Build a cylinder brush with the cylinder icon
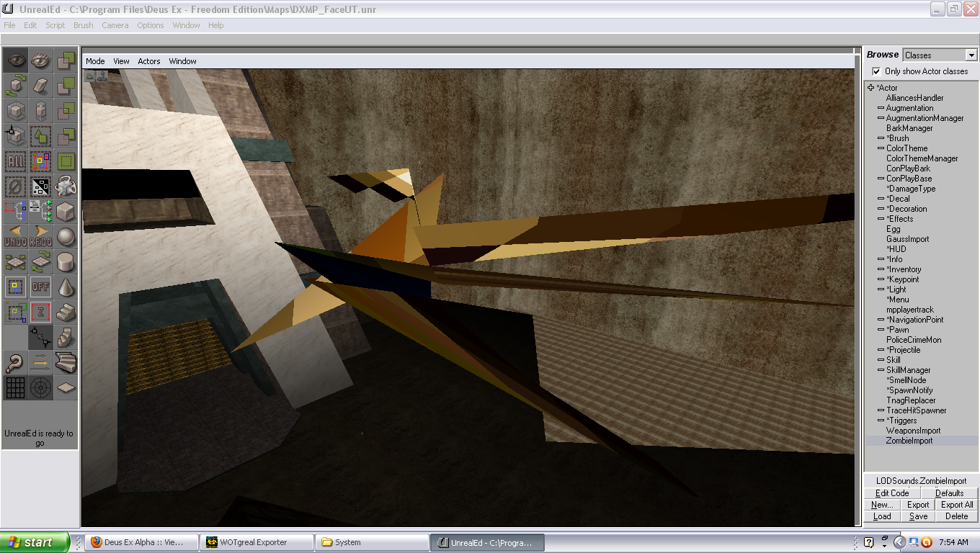The height and width of the screenshot is (553, 980). coord(66,261)
